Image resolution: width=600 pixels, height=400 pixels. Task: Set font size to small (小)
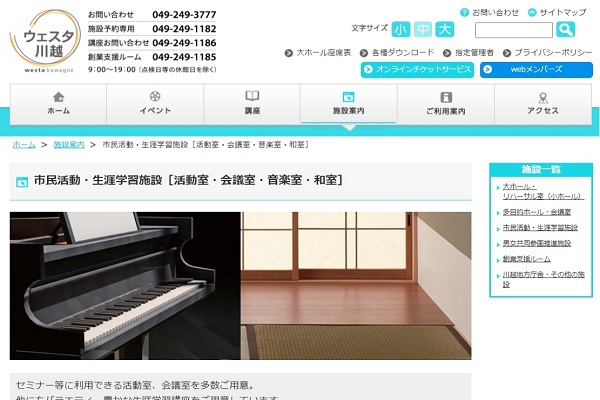click(401, 29)
